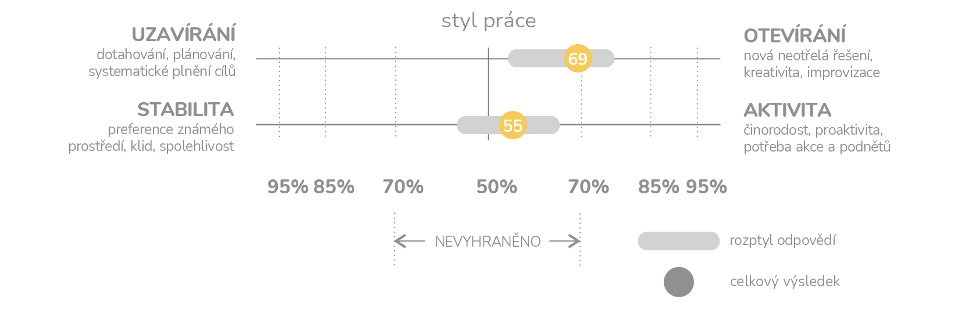
Task: Click the right arrow beside NEVYHRANĚNO
Action: coord(565,241)
